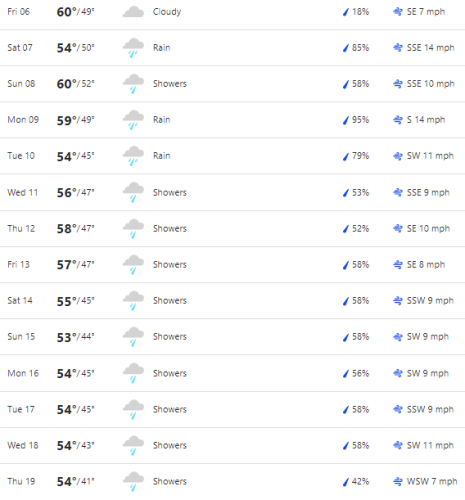Open Mon 16 forecast via 54°/45°
The height and width of the screenshot is (500, 465).
(76, 373)
